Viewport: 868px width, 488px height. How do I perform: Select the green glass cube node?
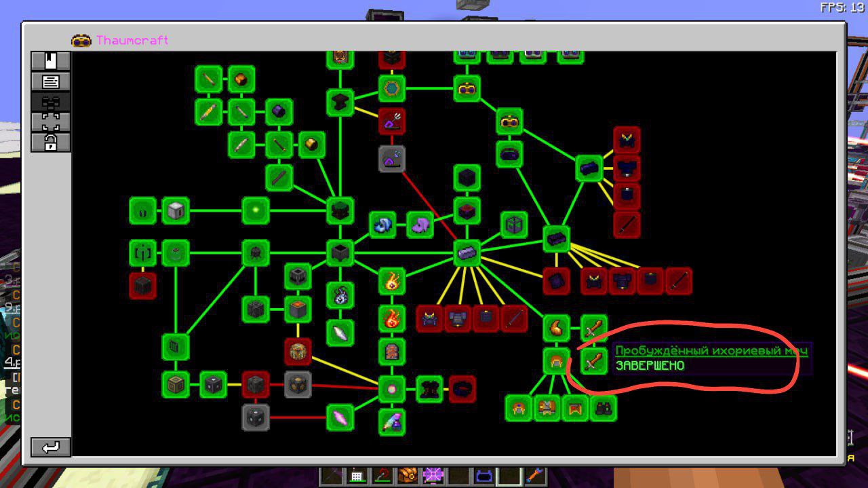coord(514,225)
